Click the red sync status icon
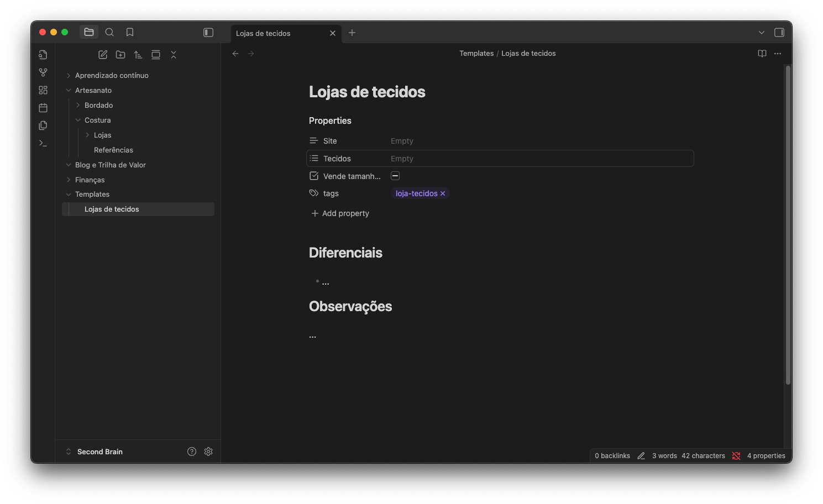 pos(736,455)
